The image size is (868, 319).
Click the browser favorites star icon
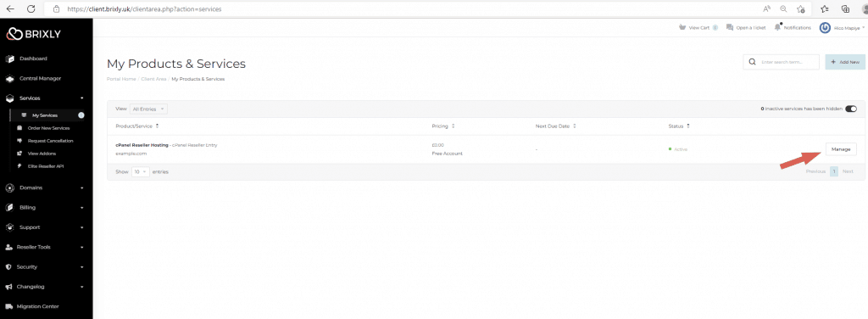tap(824, 8)
